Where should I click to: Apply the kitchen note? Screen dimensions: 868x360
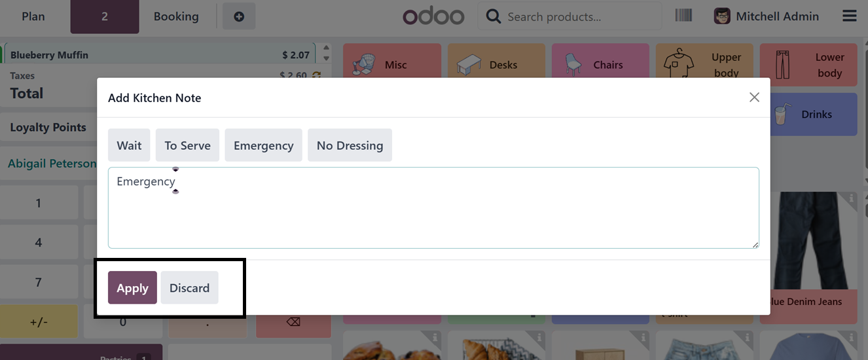click(132, 288)
